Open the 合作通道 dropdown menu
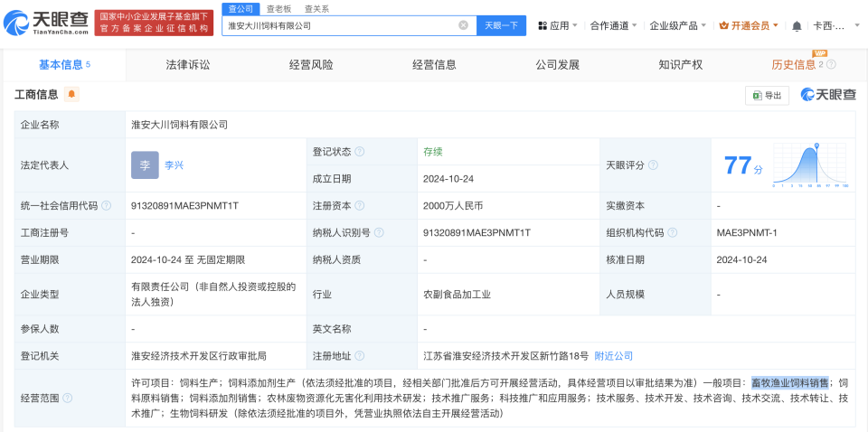 [613, 25]
